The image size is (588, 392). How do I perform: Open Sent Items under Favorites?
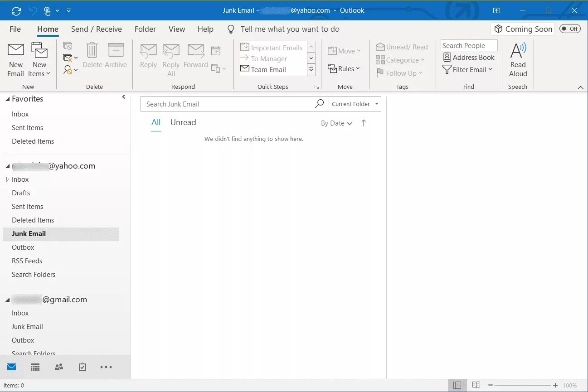point(27,128)
